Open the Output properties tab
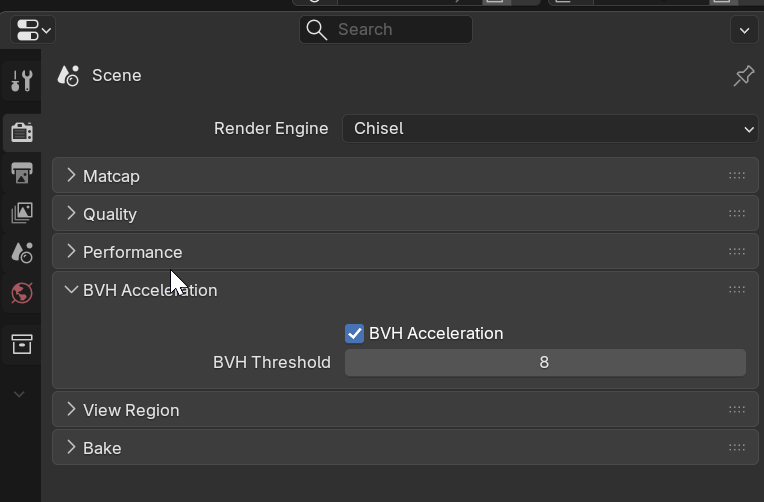The height and width of the screenshot is (502, 764). point(21,172)
